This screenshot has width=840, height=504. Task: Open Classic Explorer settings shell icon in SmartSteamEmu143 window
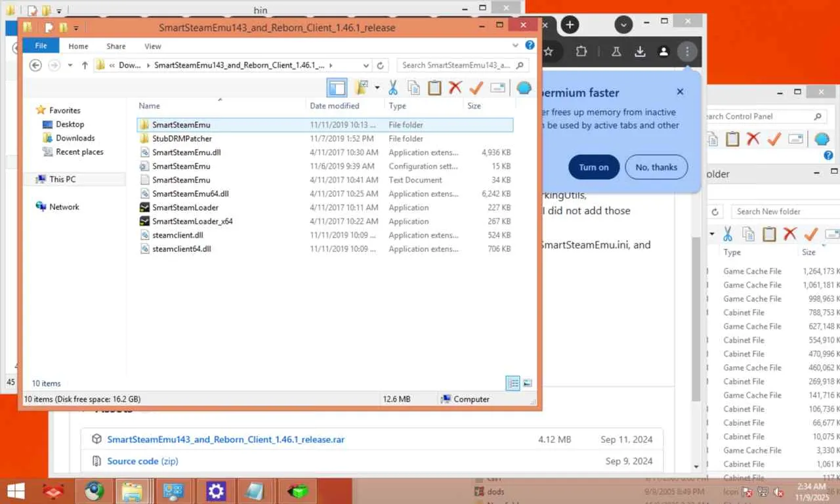point(524,88)
